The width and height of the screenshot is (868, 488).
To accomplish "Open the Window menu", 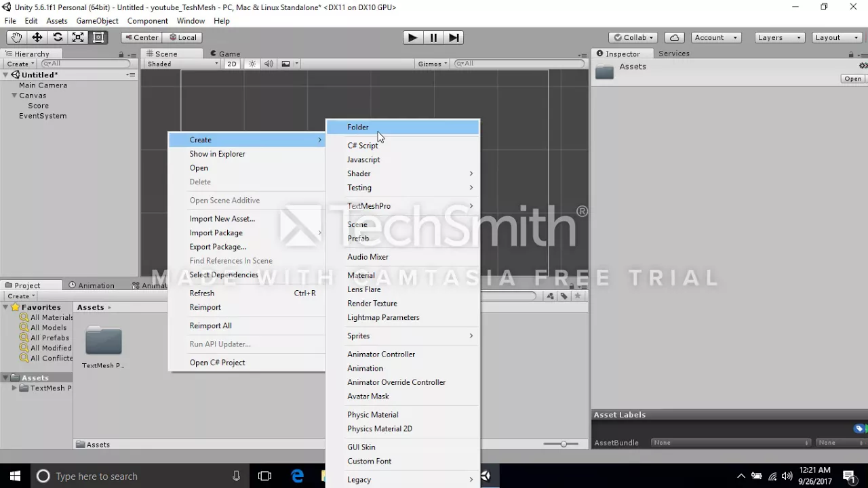I will [x=191, y=21].
